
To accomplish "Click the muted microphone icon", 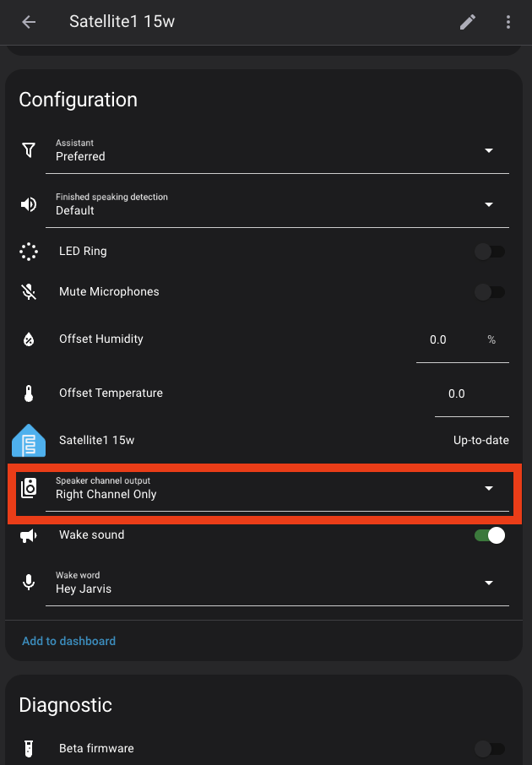I will [29, 292].
